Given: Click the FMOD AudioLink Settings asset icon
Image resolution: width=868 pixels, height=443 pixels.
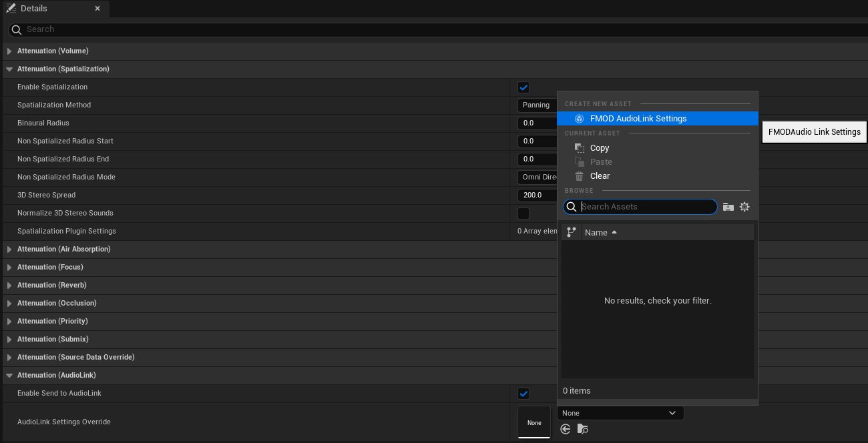Looking at the screenshot, I should coord(579,119).
